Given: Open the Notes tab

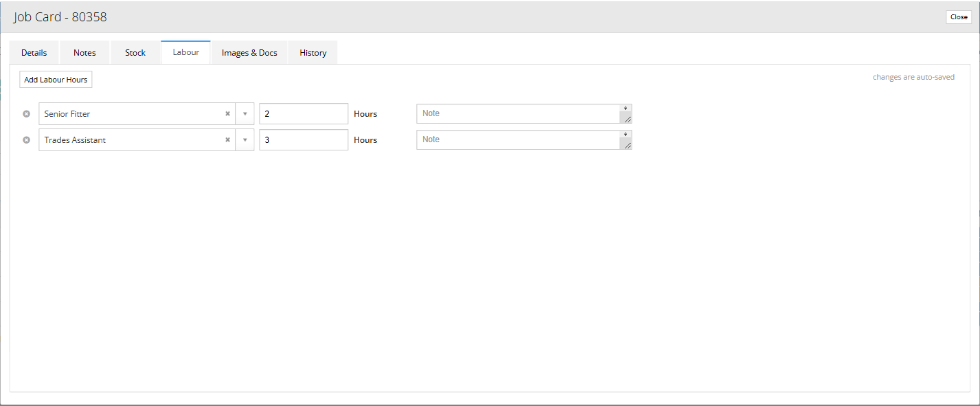Looking at the screenshot, I should point(84,53).
